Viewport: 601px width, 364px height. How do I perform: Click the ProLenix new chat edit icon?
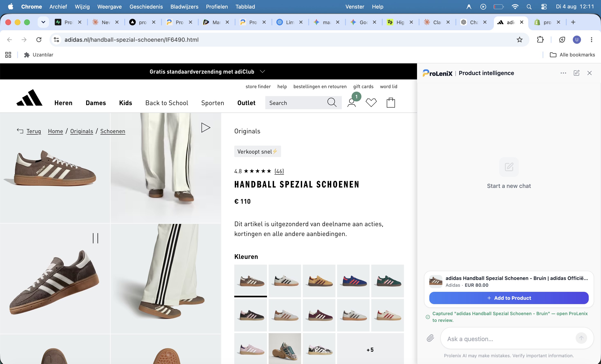(576, 73)
